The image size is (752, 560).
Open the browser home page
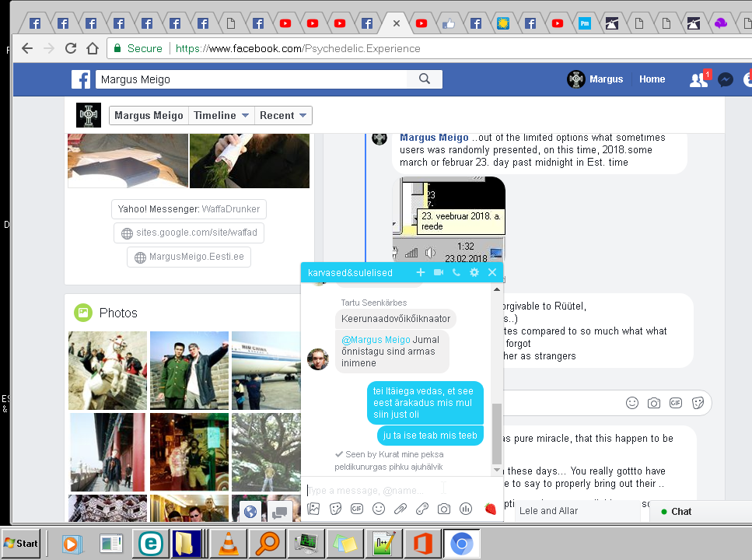tap(93, 48)
